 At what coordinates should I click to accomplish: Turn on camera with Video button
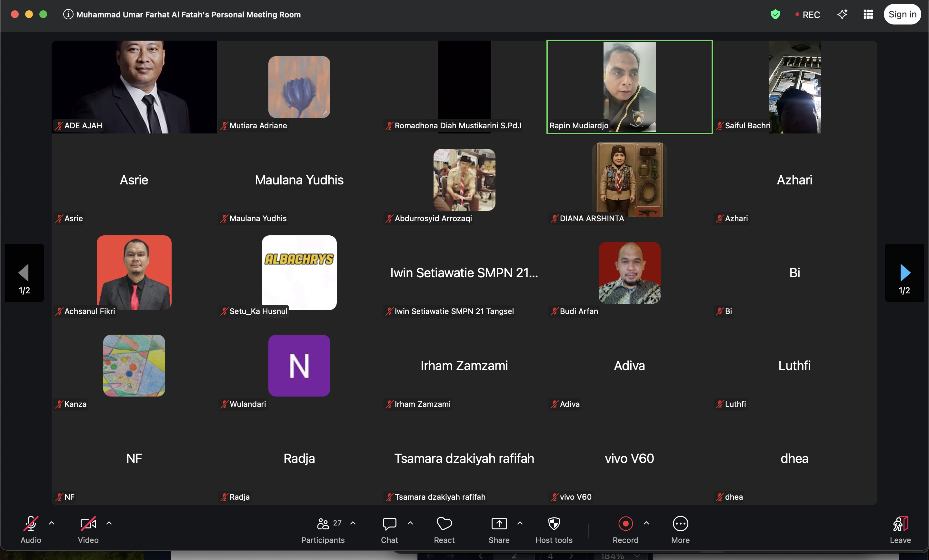88,524
